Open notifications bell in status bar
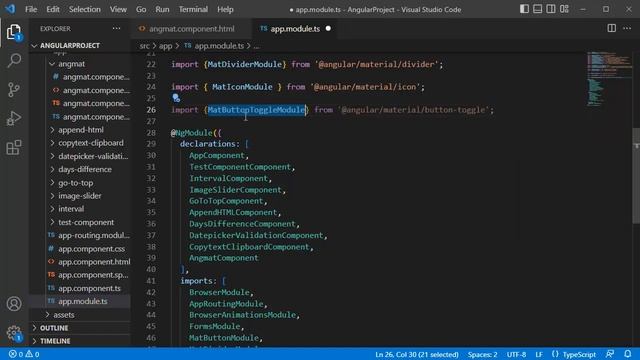640x360 pixels. pos(627,354)
